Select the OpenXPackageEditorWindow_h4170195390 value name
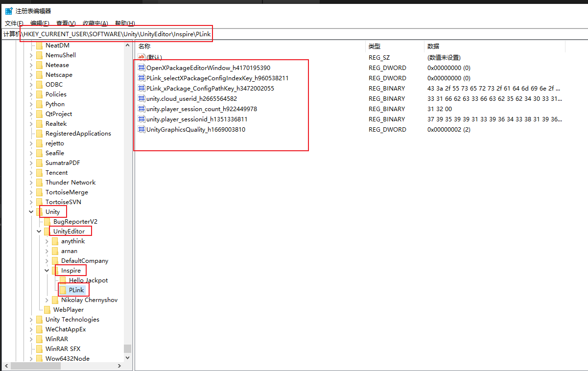Viewport: 588px width, 371px height. pos(208,68)
